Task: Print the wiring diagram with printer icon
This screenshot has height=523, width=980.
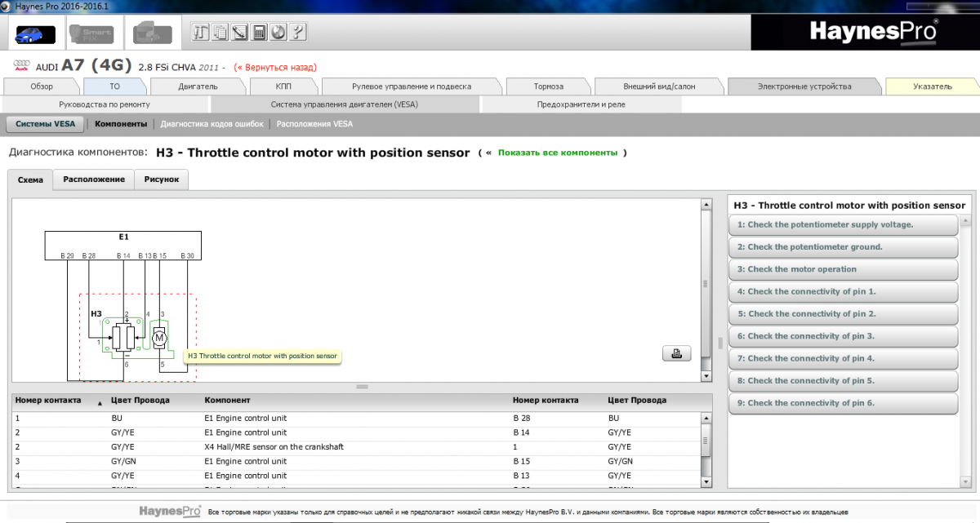Action: click(x=676, y=353)
